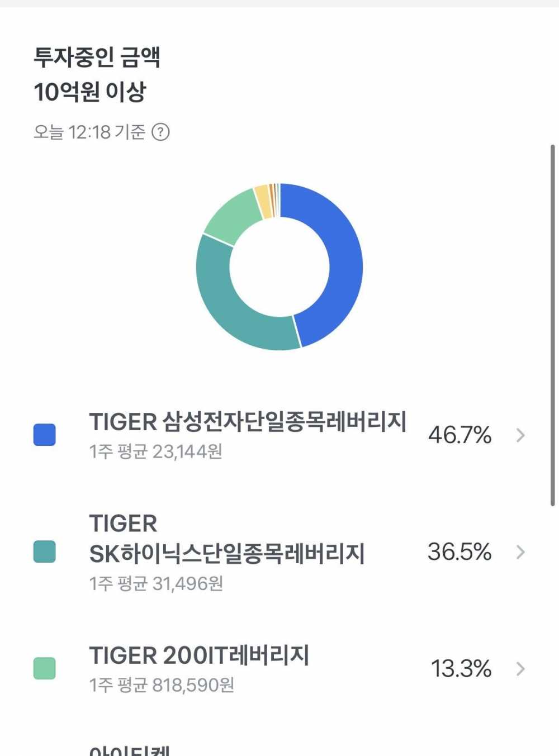Select the teal swatch for SK하이닉스 ETF
The height and width of the screenshot is (756, 559).
[45, 551]
